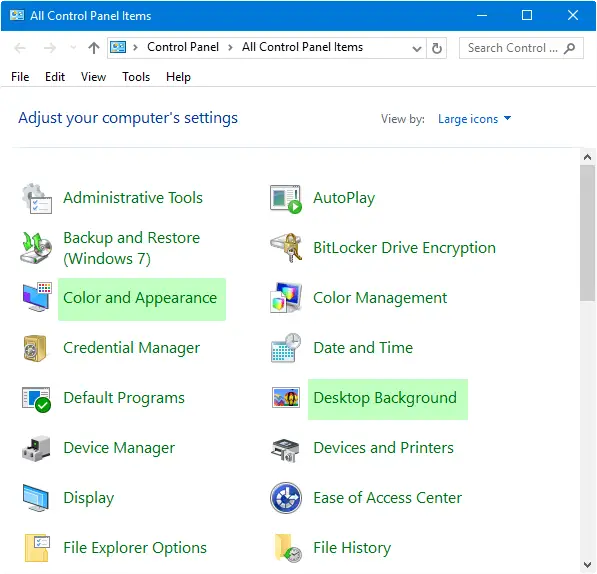This screenshot has width=597, height=574.
Task: Click the Ease of Access Center icon
Action: (x=286, y=498)
